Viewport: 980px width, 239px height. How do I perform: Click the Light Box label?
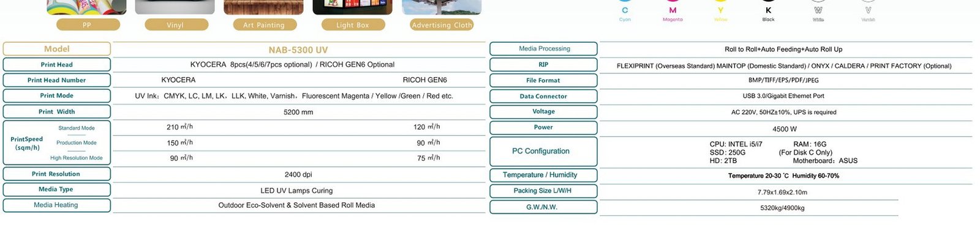coord(353,24)
